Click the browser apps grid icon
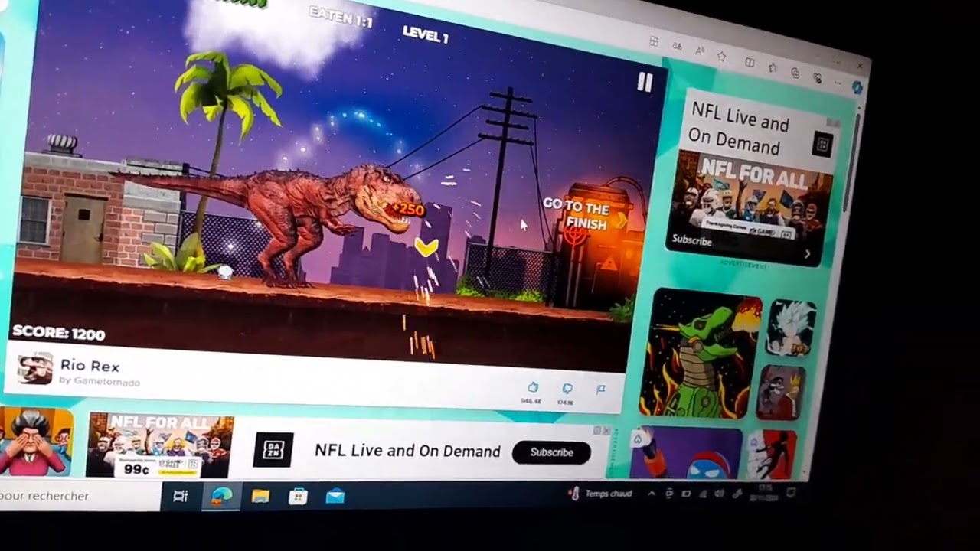 click(x=653, y=41)
